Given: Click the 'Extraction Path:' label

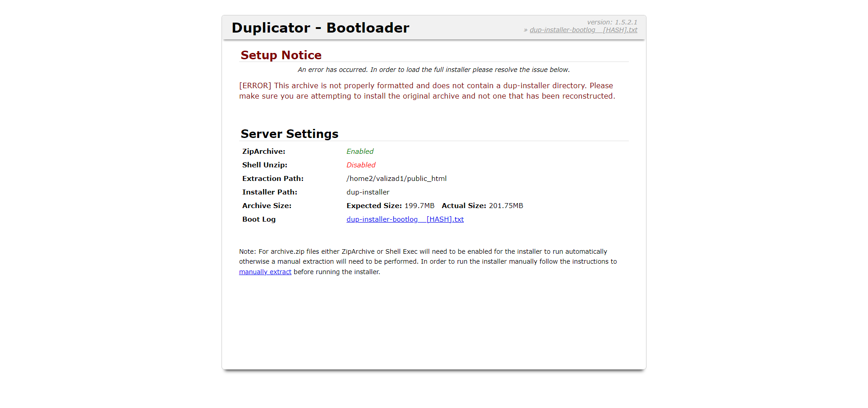Looking at the screenshot, I should click(273, 179).
